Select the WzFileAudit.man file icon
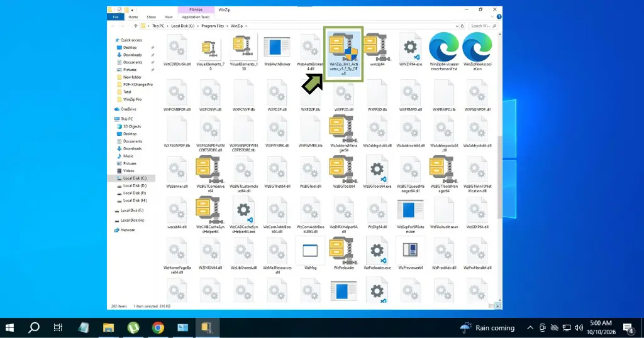This screenshot has height=338, width=644. (443, 210)
